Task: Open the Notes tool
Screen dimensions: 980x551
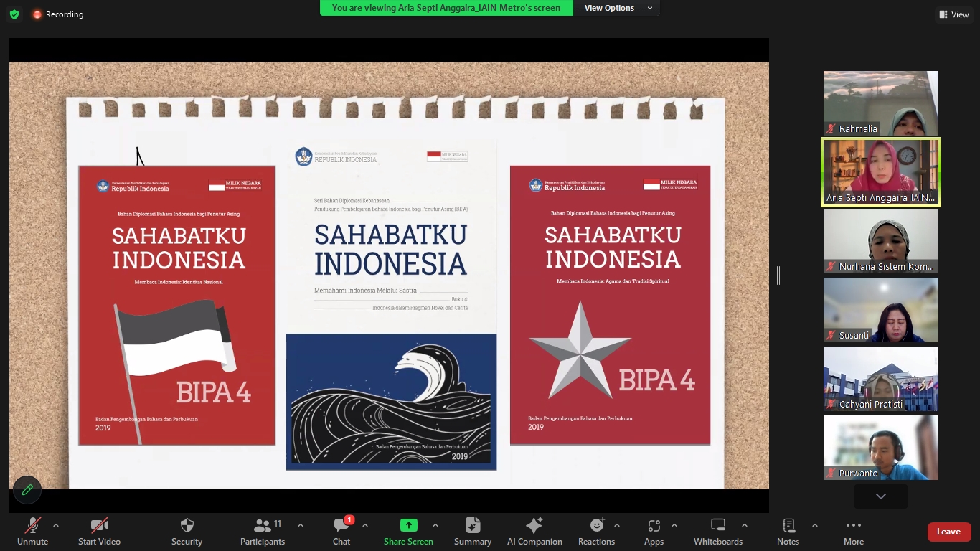Action: [788, 532]
